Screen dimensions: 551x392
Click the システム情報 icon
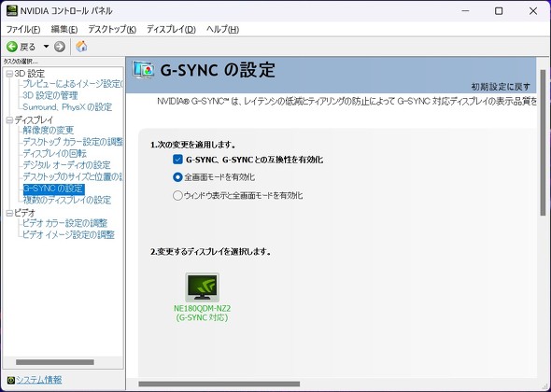click(11, 380)
